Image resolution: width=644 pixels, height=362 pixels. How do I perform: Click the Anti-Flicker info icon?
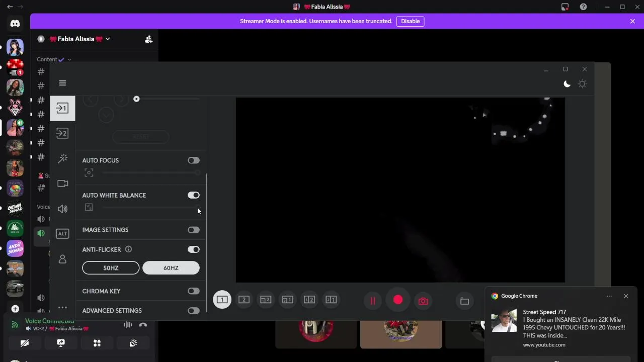128,249
